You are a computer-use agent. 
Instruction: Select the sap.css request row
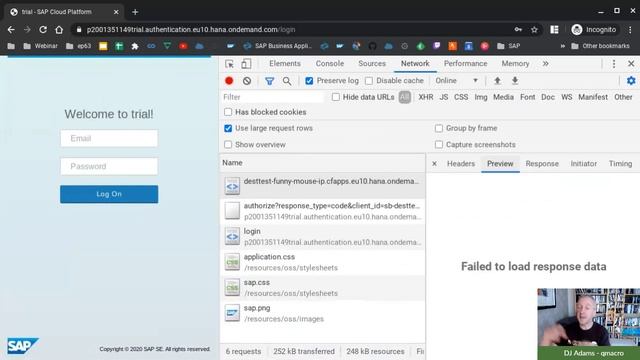coord(322,288)
